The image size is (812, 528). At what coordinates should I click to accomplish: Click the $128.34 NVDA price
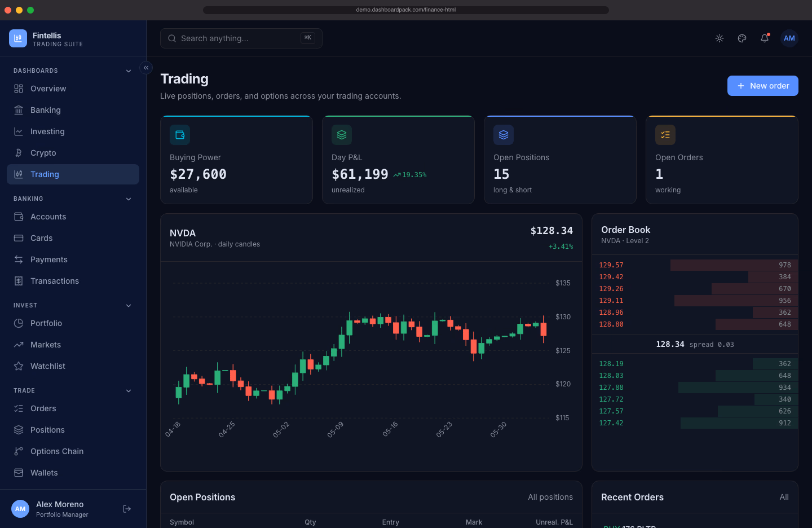[x=551, y=231]
